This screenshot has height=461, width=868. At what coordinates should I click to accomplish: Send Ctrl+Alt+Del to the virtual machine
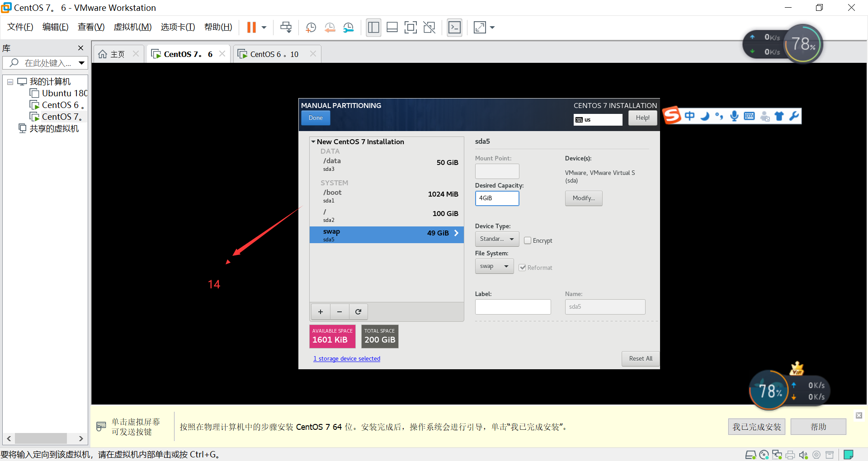click(x=286, y=28)
